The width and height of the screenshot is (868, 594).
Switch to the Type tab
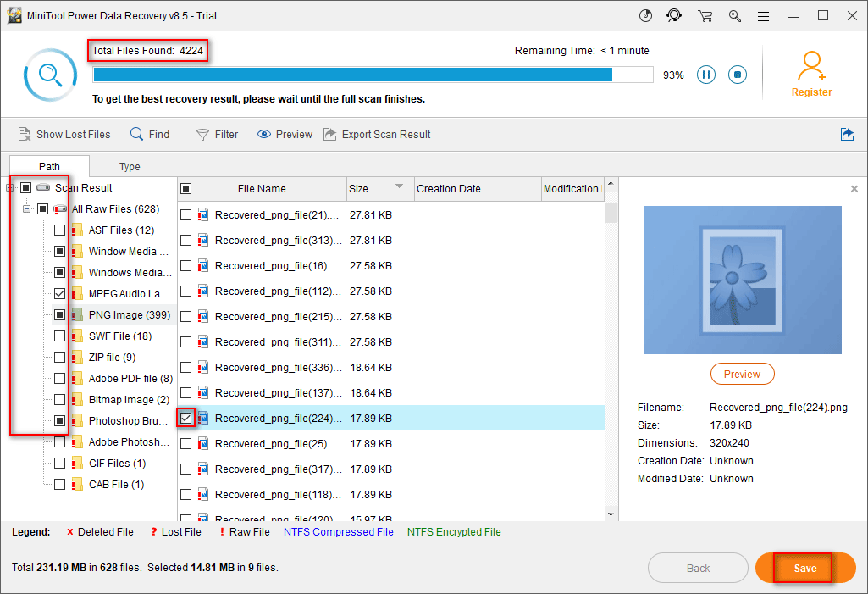(x=130, y=166)
